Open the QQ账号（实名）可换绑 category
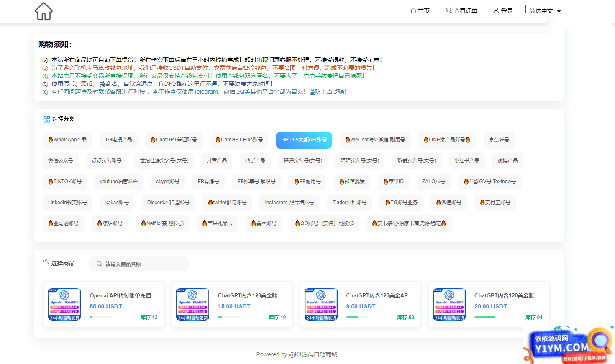 [x=324, y=223]
